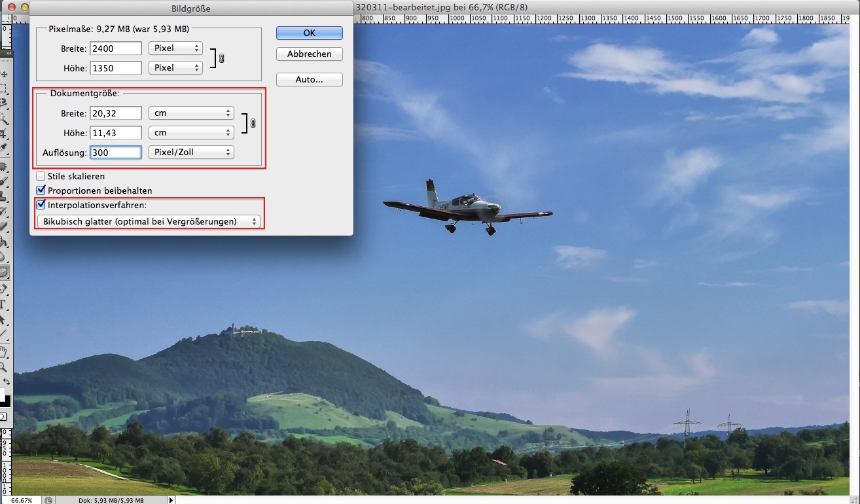Select the Rectangular Marquee tool

[4, 88]
